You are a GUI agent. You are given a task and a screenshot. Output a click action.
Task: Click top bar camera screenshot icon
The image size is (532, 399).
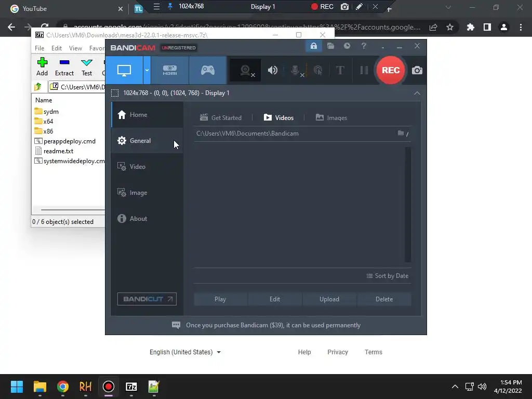click(344, 6)
